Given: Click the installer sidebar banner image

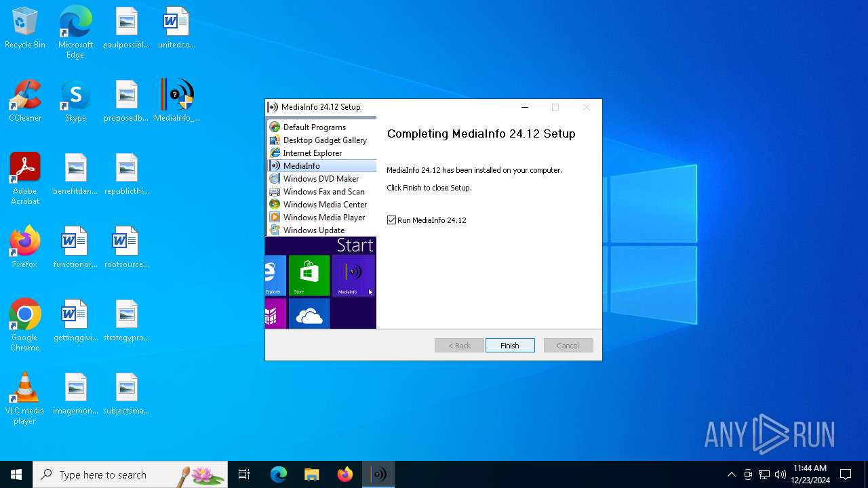Looking at the screenshot, I should (321, 224).
